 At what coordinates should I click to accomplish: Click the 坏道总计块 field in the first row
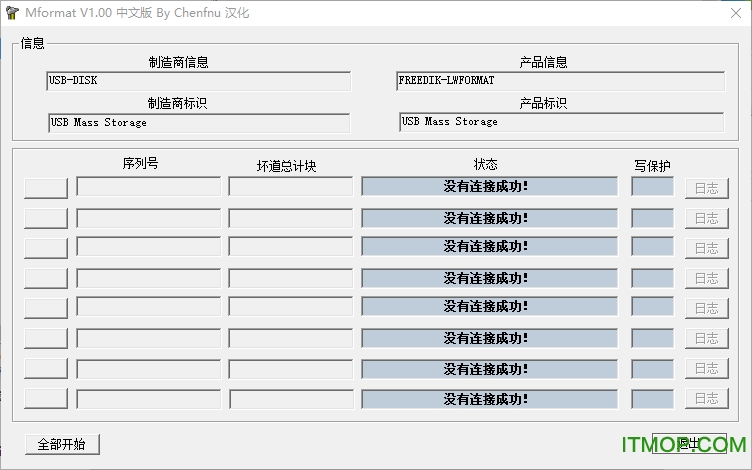point(291,187)
